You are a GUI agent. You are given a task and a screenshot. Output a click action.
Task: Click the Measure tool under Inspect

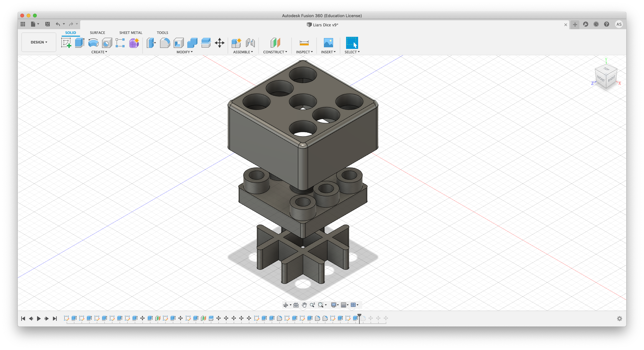click(304, 43)
